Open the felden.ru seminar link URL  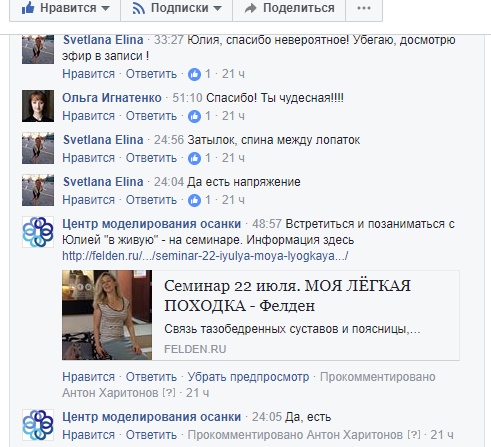[205, 256]
